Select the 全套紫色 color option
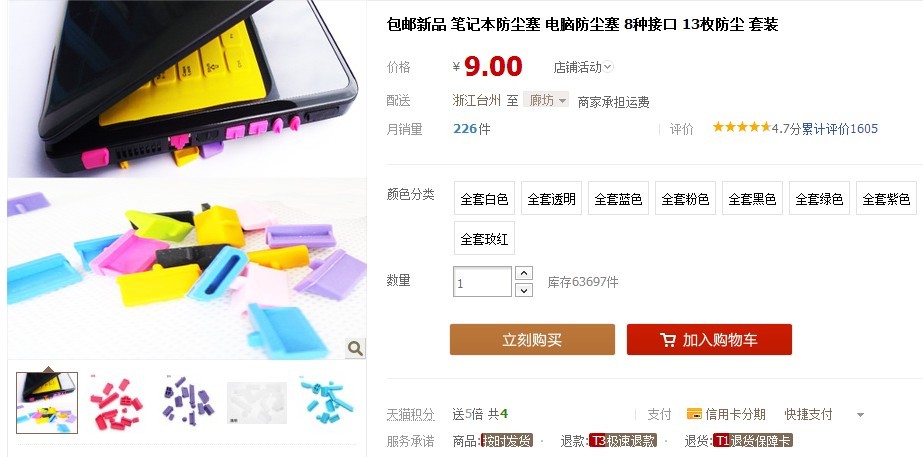This screenshot has height=457, width=923. (x=887, y=198)
